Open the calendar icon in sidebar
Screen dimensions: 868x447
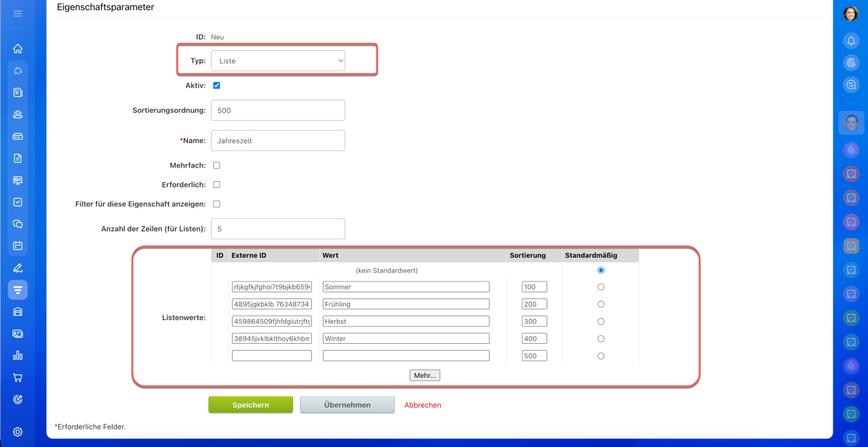click(x=18, y=246)
